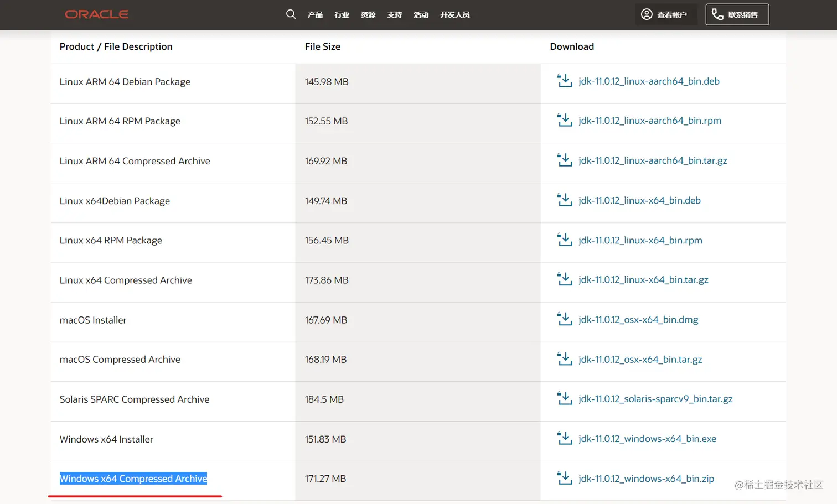This screenshot has height=504, width=837.
Task: Download jdk-11.0.12_windows-x64_bin.zip link
Action: tap(646, 479)
